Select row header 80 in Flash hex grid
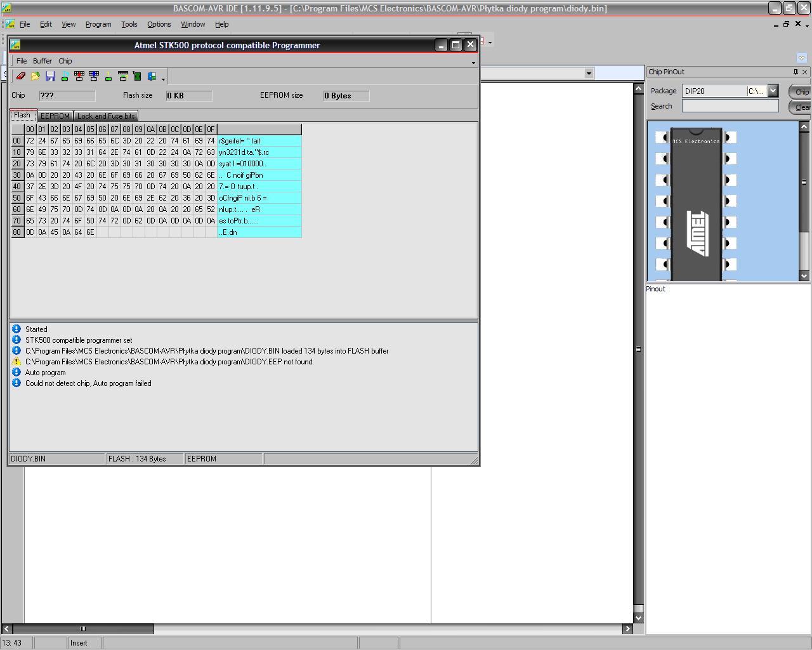This screenshot has width=812, height=650. click(x=17, y=232)
